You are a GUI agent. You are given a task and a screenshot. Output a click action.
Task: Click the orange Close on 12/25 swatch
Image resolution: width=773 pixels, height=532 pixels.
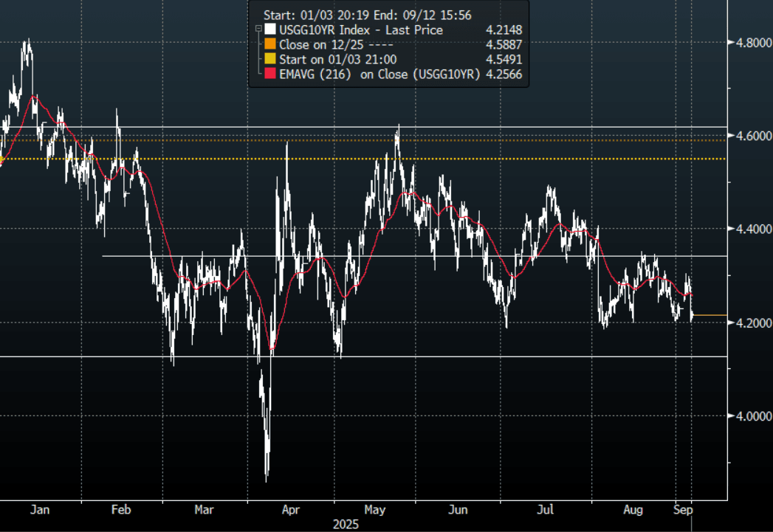coord(269,45)
